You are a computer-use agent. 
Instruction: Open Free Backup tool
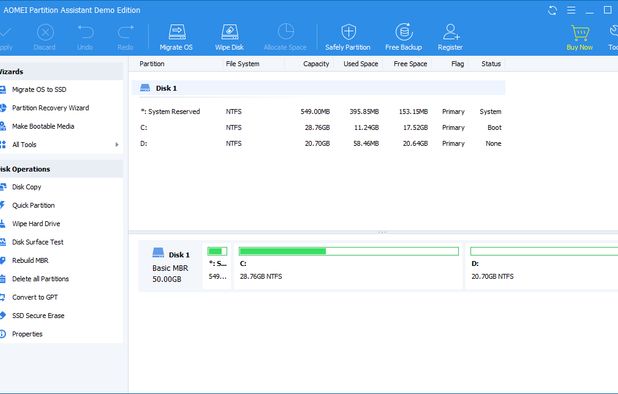[x=404, y=37]
